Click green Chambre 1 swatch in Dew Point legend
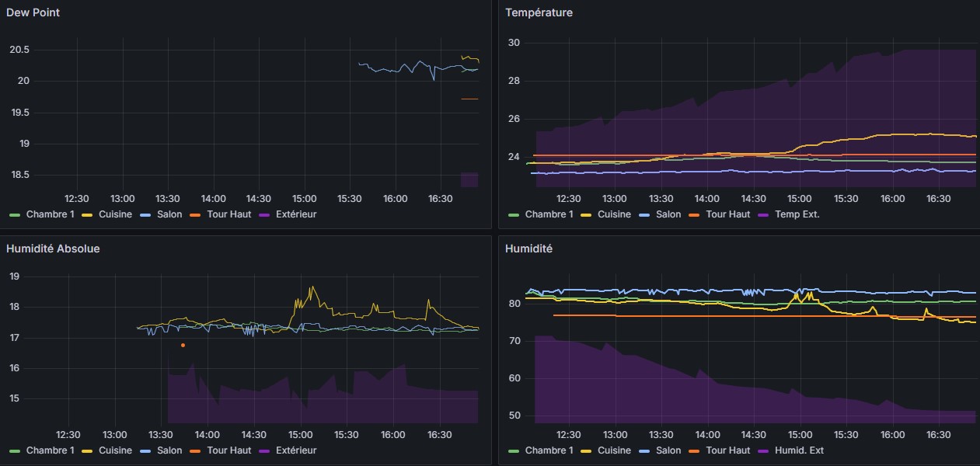The image size is (980, 466). pos(15,214)
